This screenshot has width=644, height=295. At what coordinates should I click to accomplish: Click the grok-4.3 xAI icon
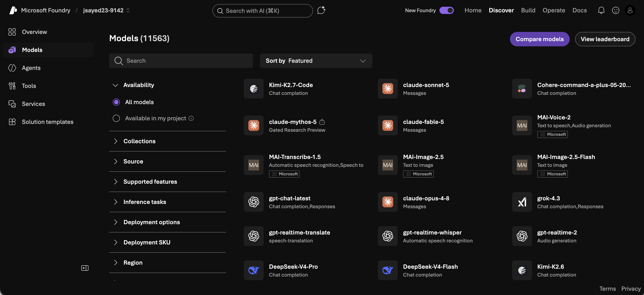[522, 202]
